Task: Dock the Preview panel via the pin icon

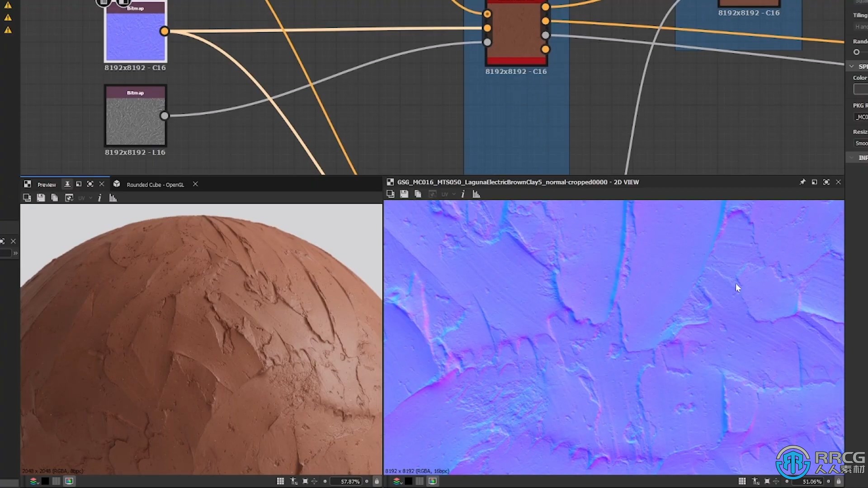Action: 67,184
